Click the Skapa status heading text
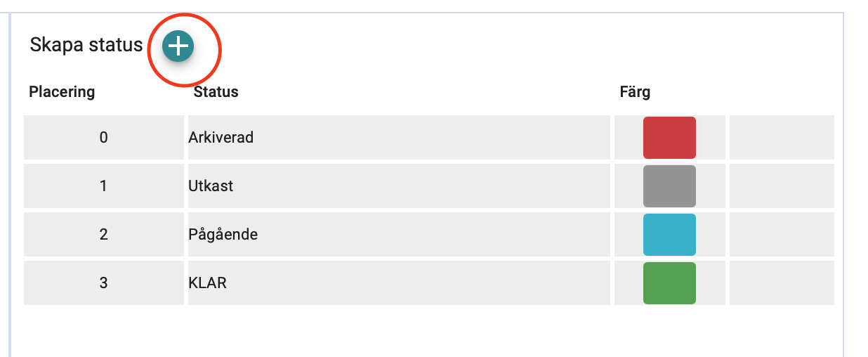Viewport: 868px width, 357px height. [x=86, y=46]
